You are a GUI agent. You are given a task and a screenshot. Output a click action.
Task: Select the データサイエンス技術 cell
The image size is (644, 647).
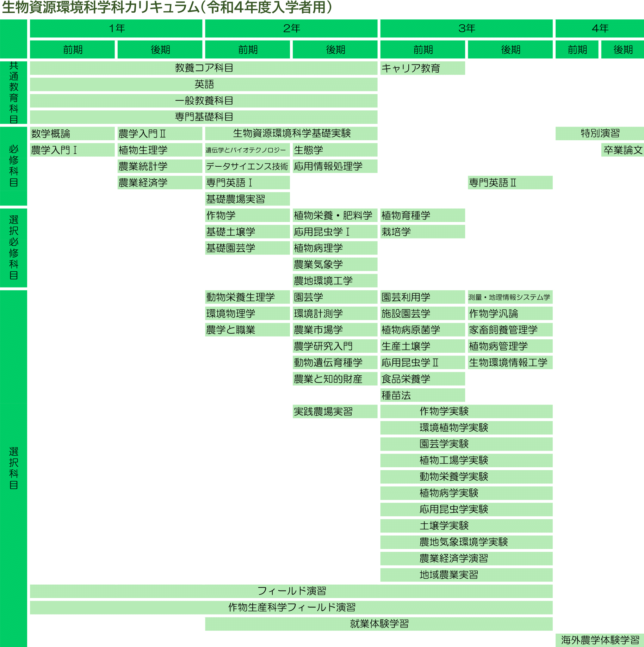pyautogui.click(x=247, y=166)
